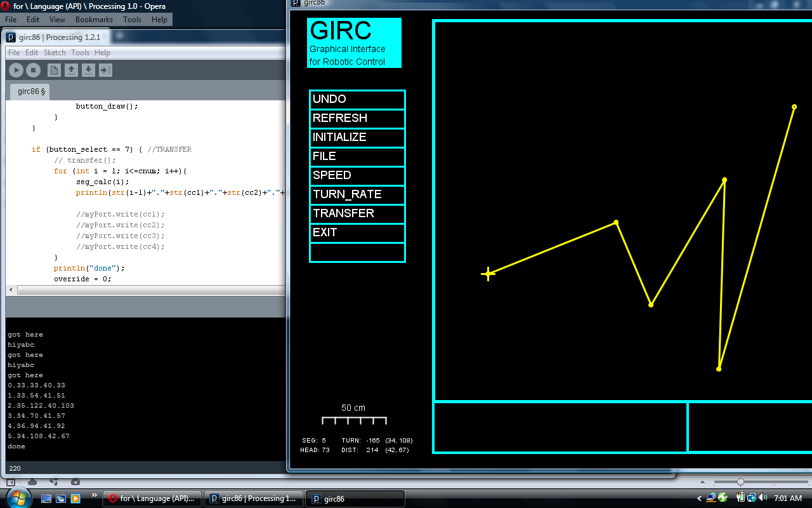Screen dimensions: 812x508
Task: Click the Windows Start orb
Action: click(17, 497)
